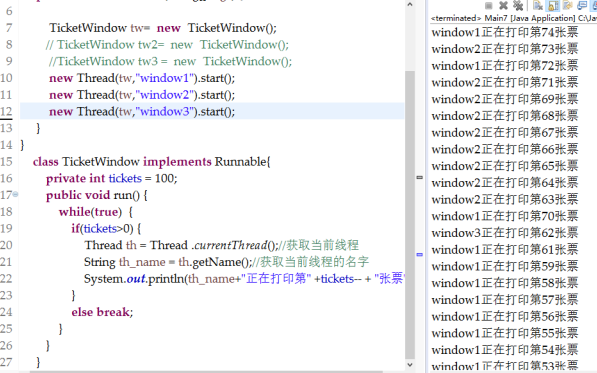Click the 'public void run() {' line
The image size is (597, 373).
(x=97, y=195)
